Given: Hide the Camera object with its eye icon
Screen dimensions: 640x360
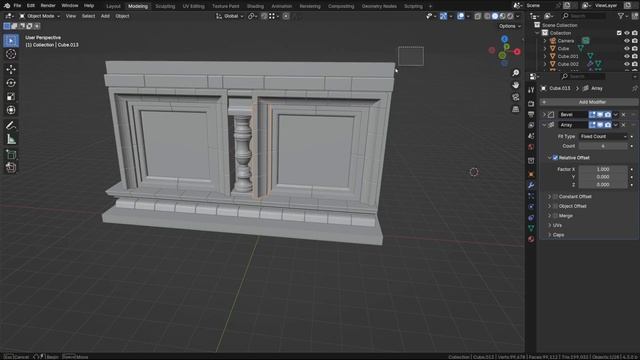Looking at the screenshot, I should pos(627,41).
